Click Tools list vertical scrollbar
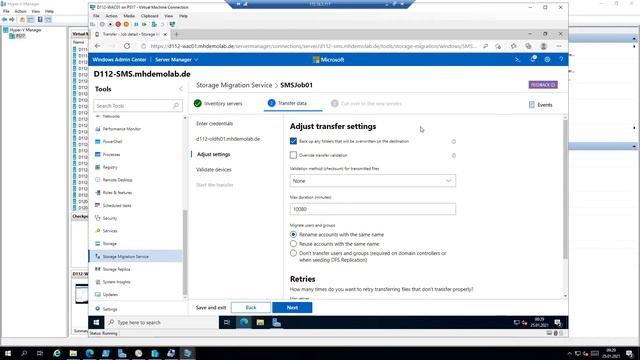Screen dimensions: 640x360 pyautogui.click(x=185, y=252)
